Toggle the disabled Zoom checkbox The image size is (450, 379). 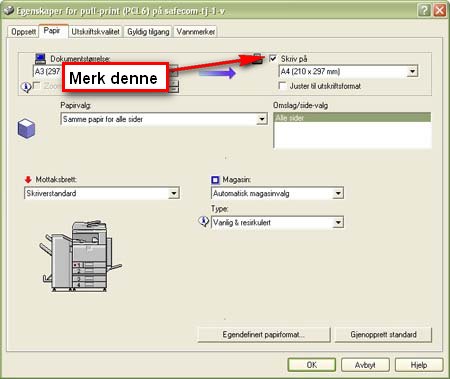(37, 86)
